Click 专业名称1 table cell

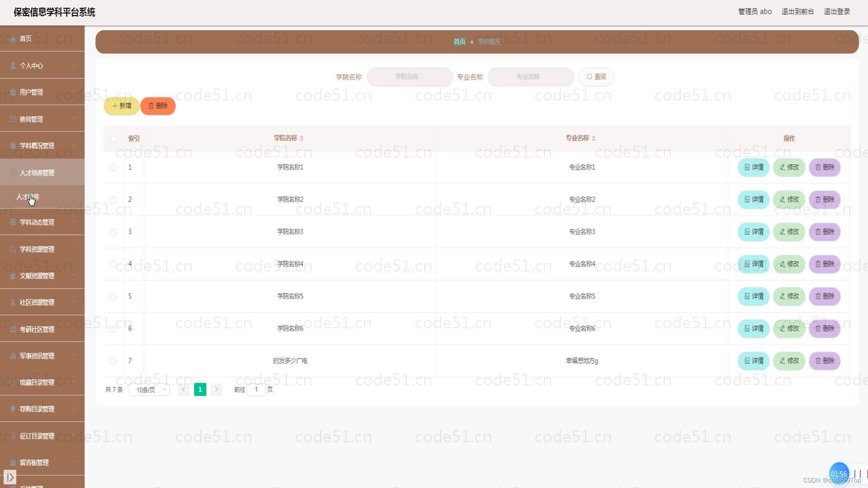(582, 167)
